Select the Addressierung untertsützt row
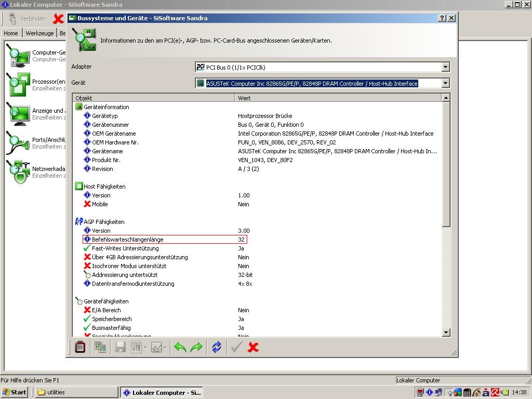Screen dimensions: 532x399 168,274
